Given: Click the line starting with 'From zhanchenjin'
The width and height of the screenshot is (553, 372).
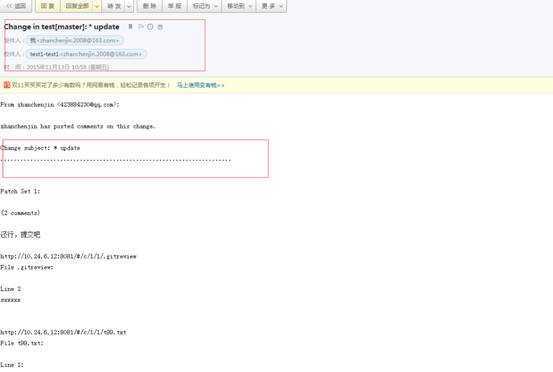Looking at the screenshot, I should [60, 105].
